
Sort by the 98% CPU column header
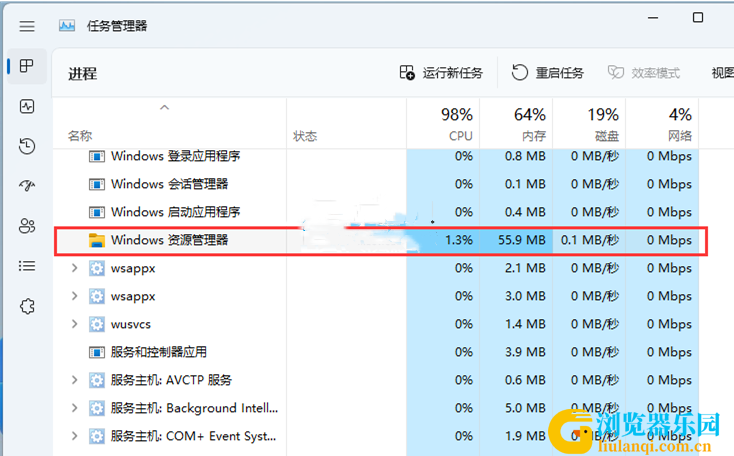click(x=443, y=124)
